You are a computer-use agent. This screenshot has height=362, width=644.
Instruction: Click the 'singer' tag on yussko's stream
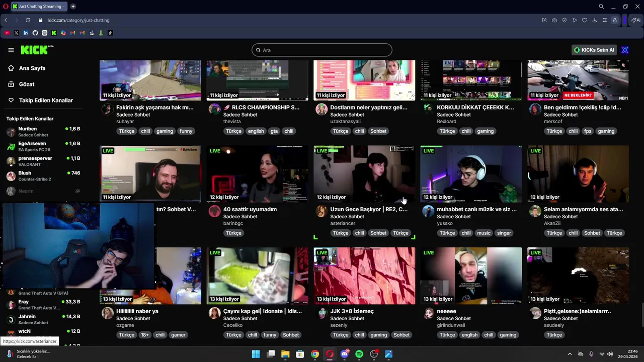[x=504, y=233]
